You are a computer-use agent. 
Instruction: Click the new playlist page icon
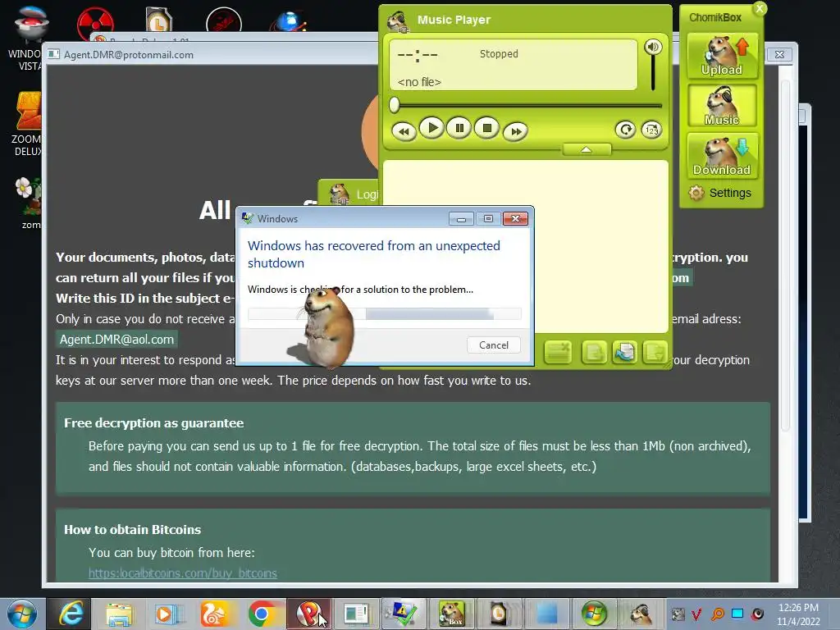pos(594,353)
